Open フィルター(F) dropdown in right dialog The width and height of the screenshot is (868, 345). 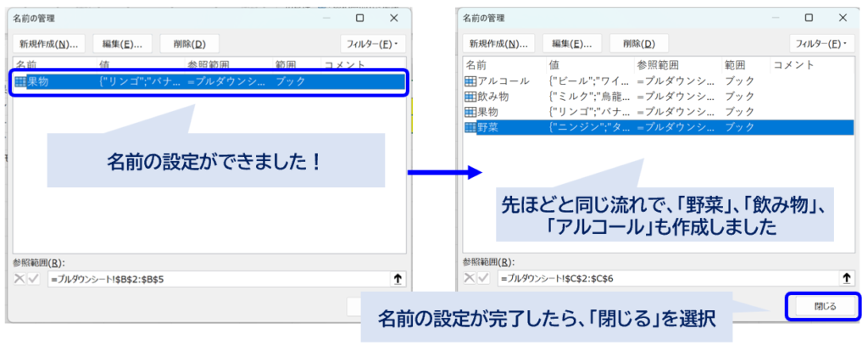pyautogui.click(x=822, y=44)
